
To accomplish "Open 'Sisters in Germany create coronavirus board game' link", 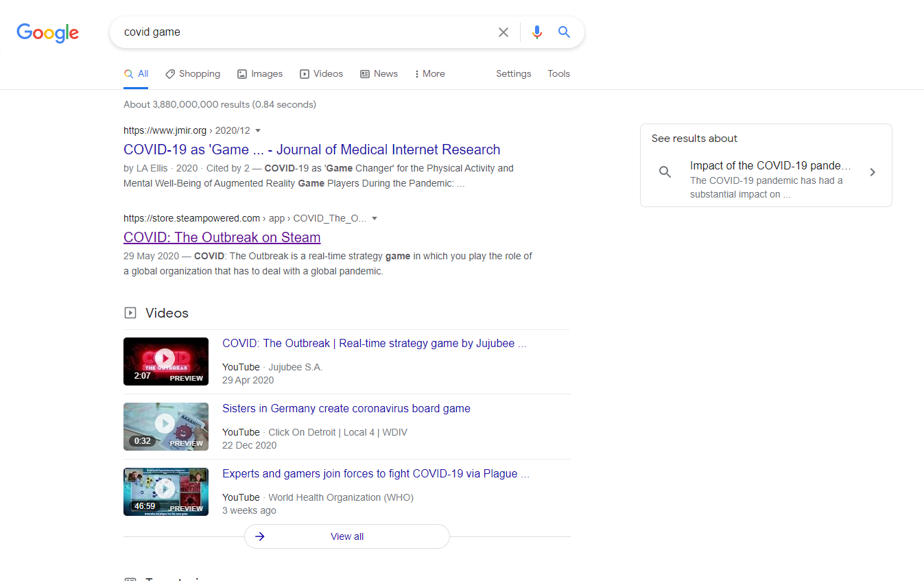I will [346, 409].
